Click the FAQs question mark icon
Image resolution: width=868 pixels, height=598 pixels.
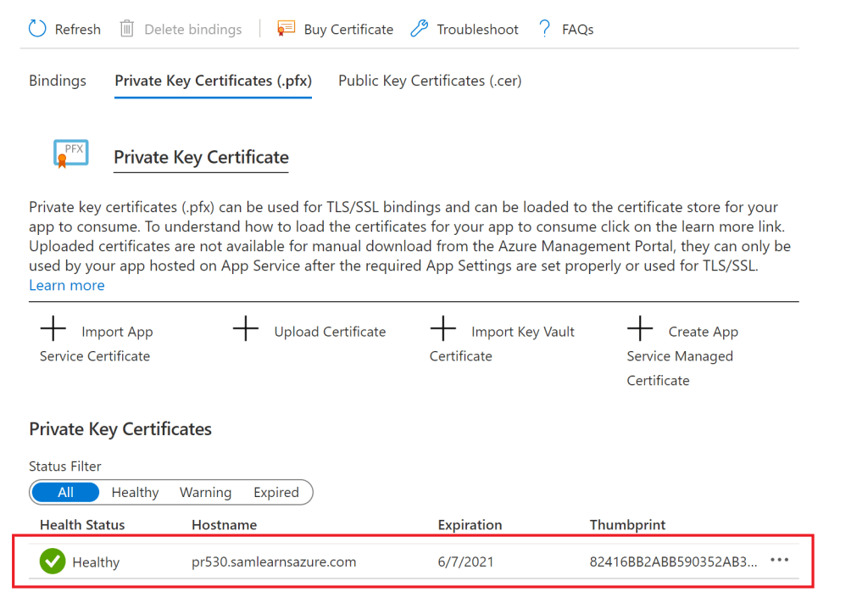[544, 29]
